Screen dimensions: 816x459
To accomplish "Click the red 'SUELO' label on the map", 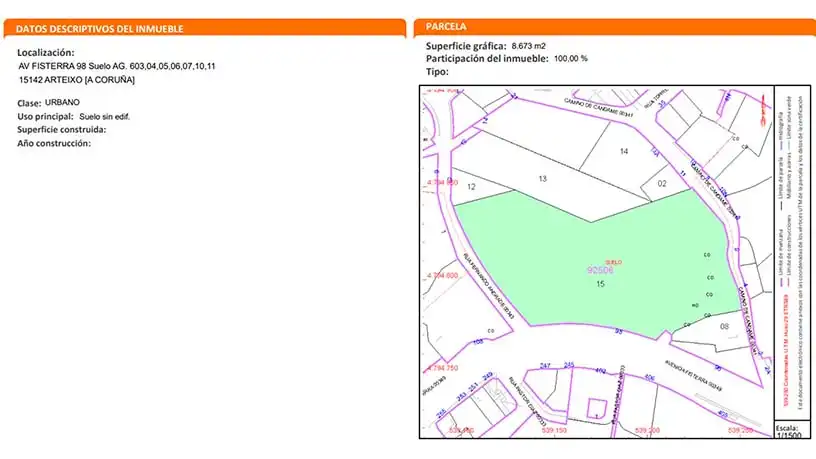I will pyautogui.click(x=614, y=262).
